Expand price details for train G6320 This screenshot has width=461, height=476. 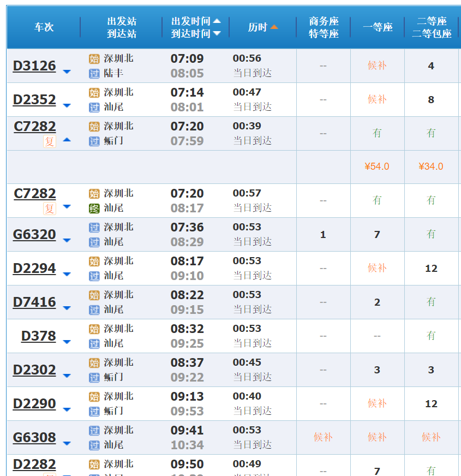(67, 240)
